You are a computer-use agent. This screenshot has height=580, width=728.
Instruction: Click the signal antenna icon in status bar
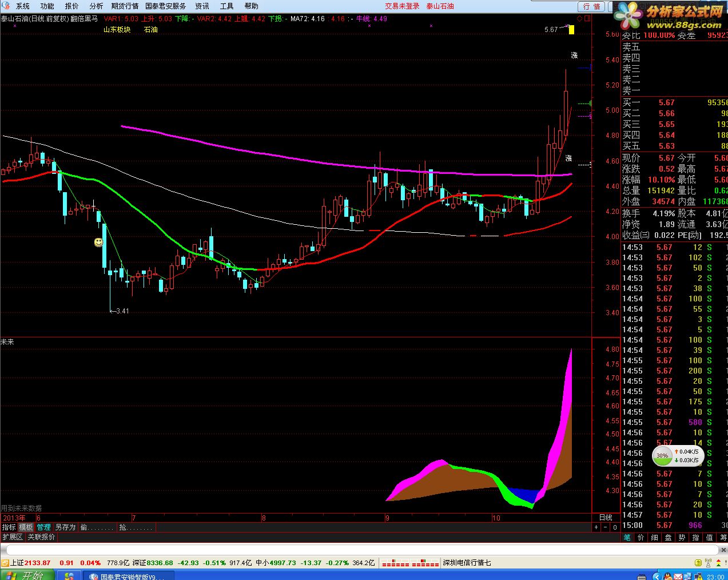tap(708, 563)
